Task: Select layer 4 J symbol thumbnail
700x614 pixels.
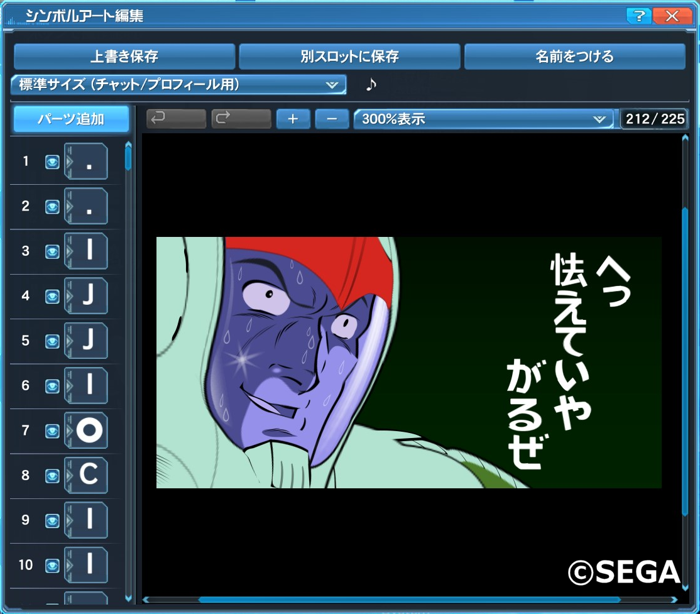Action: pos(86,295)
